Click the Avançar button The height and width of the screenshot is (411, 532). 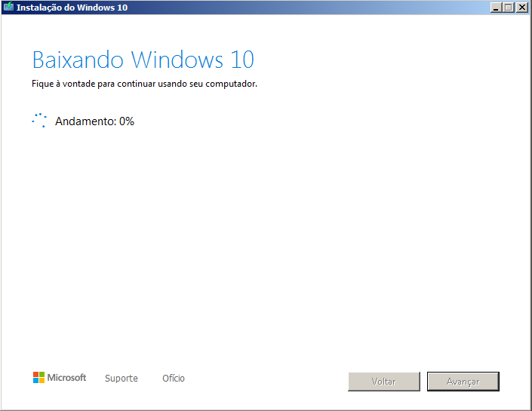click(x=463, y=382)
